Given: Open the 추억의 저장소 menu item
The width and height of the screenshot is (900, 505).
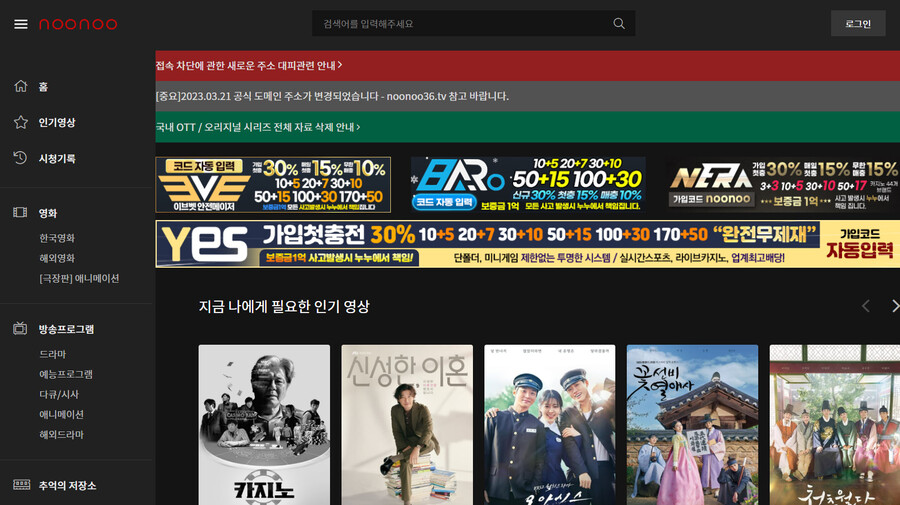Looking at the screenshot, I should 67,485.
